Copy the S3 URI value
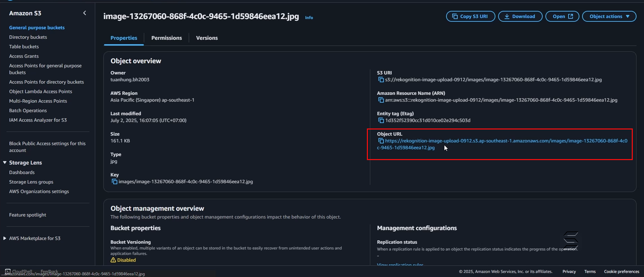The image size is (644, 277). pos(381,80)
